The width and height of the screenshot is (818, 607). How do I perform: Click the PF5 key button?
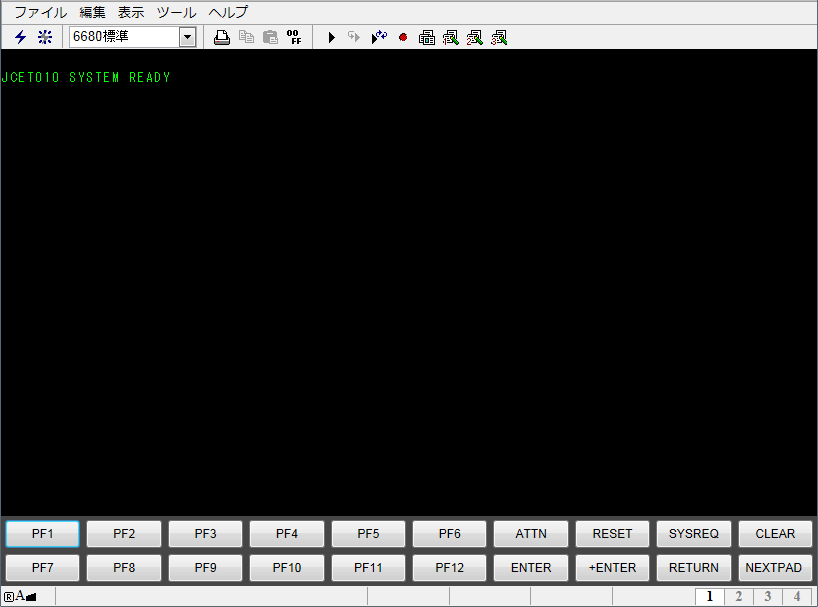[368, 533]
